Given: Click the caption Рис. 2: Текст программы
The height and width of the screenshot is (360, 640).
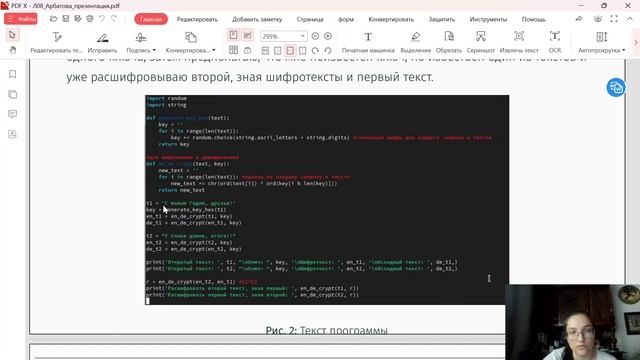Looking at the screenshot, I should pos(327,330).
